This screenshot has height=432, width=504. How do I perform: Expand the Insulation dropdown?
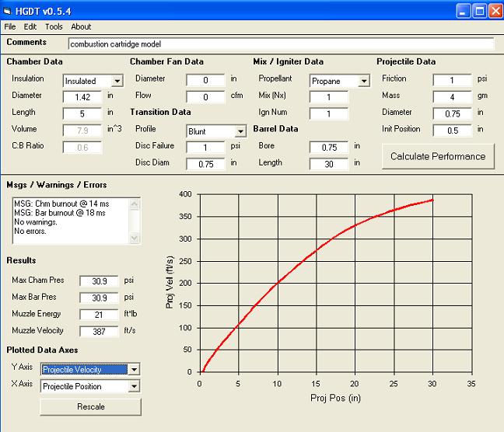click(117, 81)
